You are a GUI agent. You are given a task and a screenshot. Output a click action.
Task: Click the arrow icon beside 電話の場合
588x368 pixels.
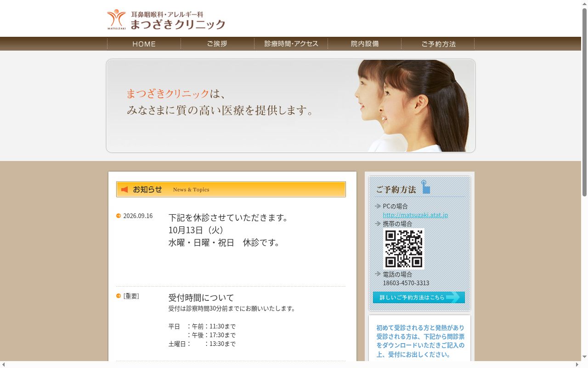[x=378, y=274]
